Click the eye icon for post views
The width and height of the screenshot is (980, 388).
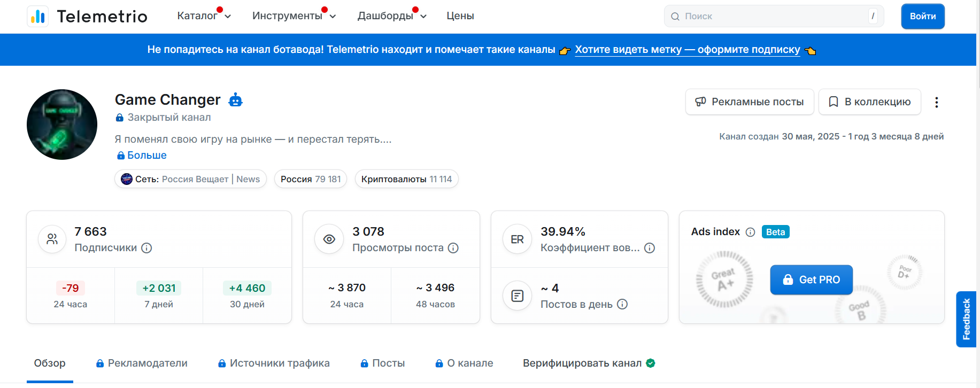click(329, 239)
